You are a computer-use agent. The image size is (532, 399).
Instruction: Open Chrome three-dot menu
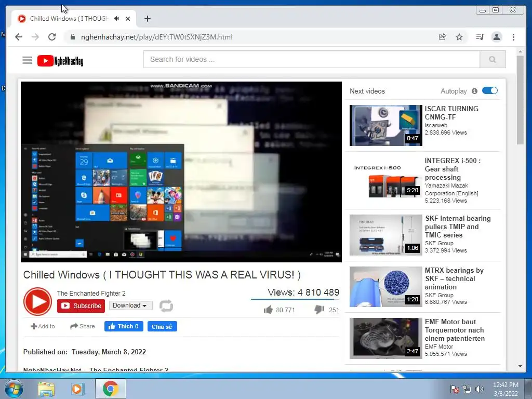tap(514, 37)
